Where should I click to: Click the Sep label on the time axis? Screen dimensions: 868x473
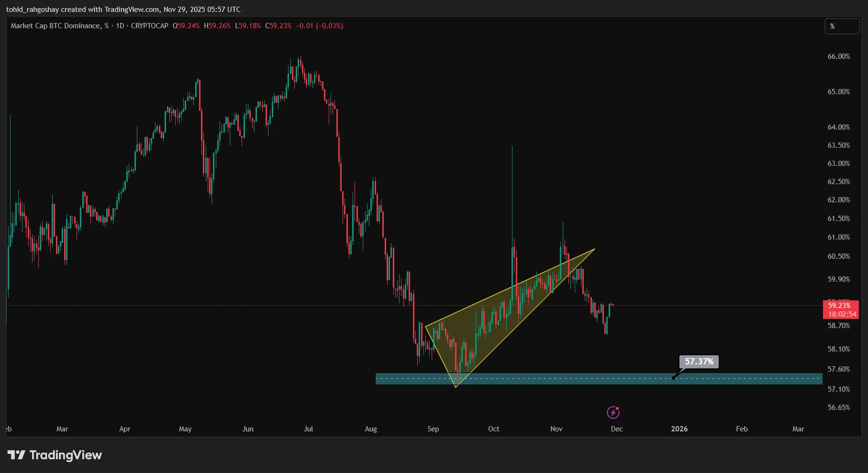click(433, 429)
